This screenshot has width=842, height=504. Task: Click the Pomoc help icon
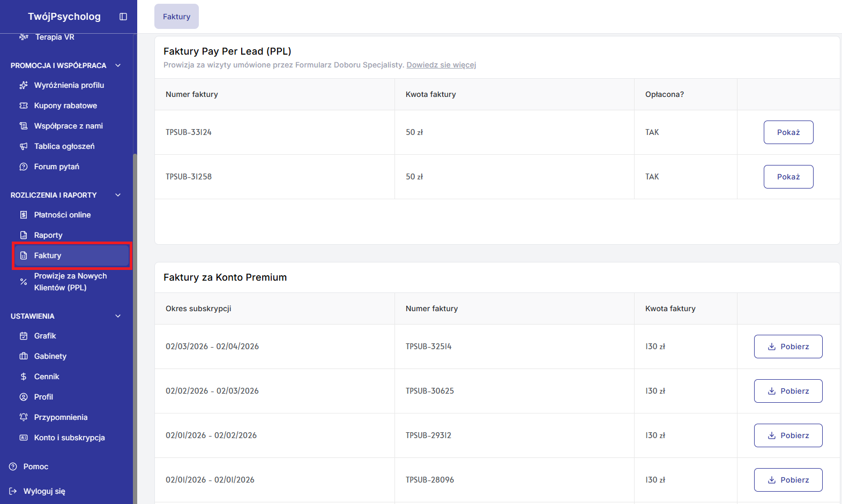[x=13, y=467]
